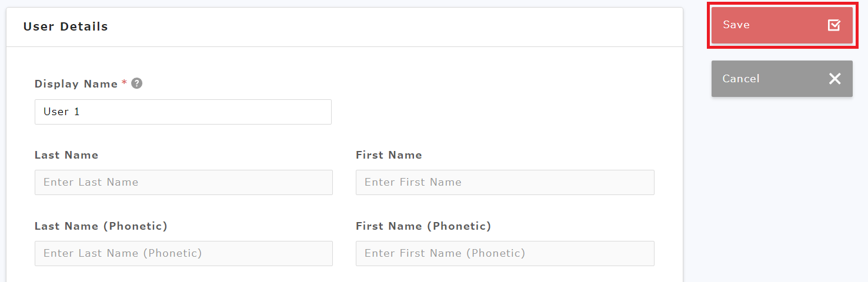
Task: Click the 'User 1' text in Display Name
Action: pyautogui.click(x=61, y=112)
